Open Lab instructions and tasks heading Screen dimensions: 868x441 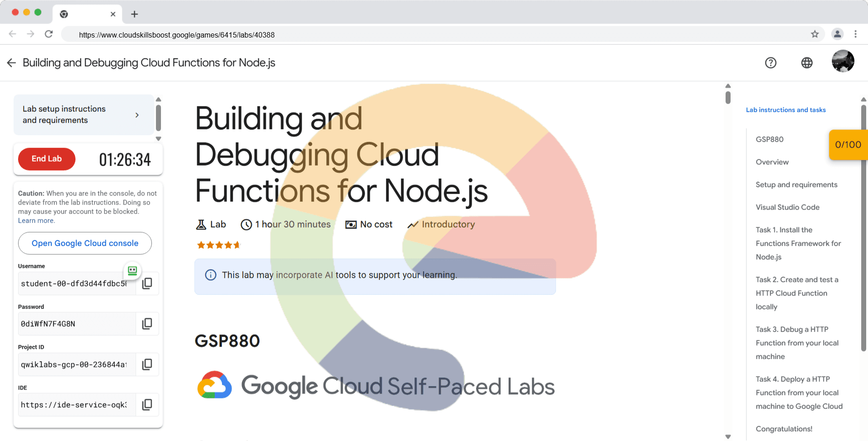[x=786, y=110]
